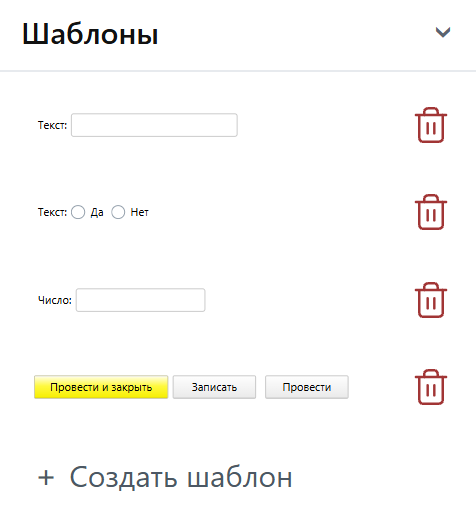This screenshot has width=476, height=525.
Task: Delete the Да/Нет radio template
Action: pyautogui.click(x=431, y=212)
